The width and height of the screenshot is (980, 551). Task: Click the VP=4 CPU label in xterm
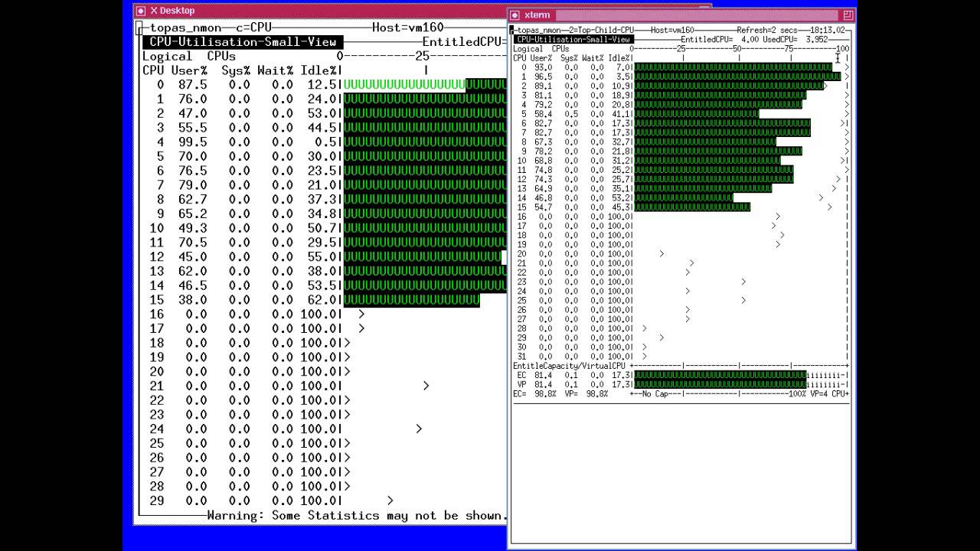point(828,393)
